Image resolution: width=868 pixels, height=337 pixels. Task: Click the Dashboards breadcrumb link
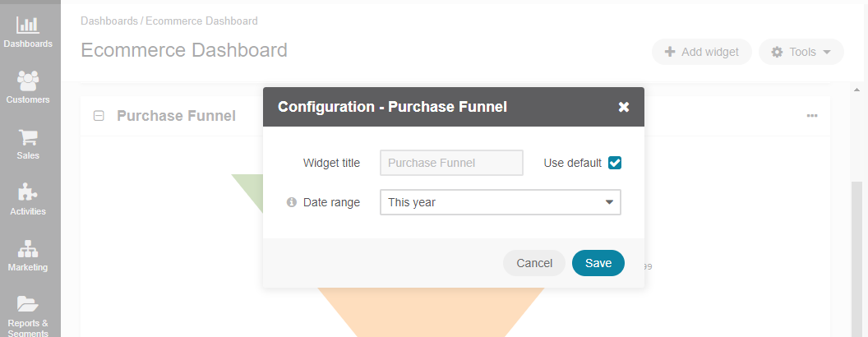(x=109, y=21)
